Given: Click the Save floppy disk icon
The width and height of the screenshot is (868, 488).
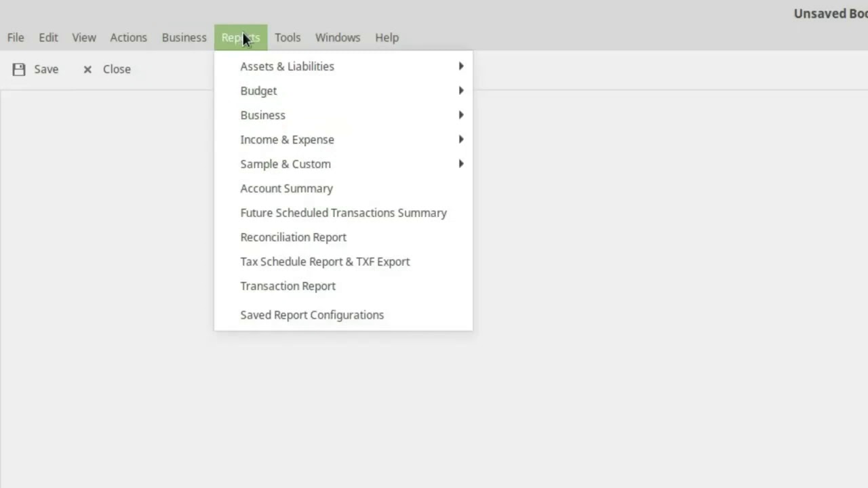Looking at the screenshot, I should (x=19, y=69).
